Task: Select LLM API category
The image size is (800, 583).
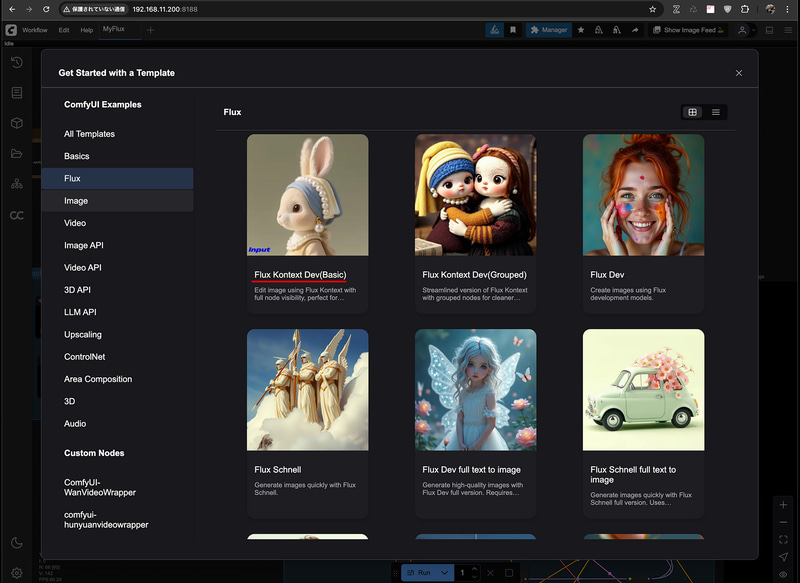Action: tap(117, 312)
